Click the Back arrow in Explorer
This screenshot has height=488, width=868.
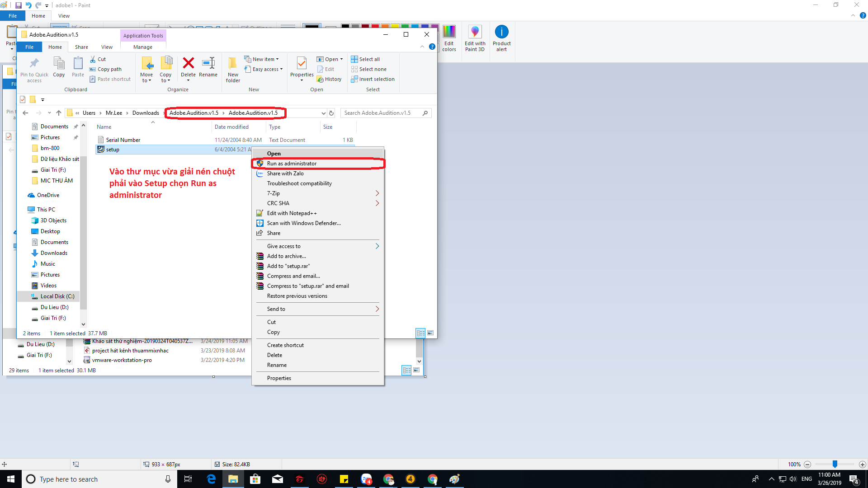tap(25, 113)
